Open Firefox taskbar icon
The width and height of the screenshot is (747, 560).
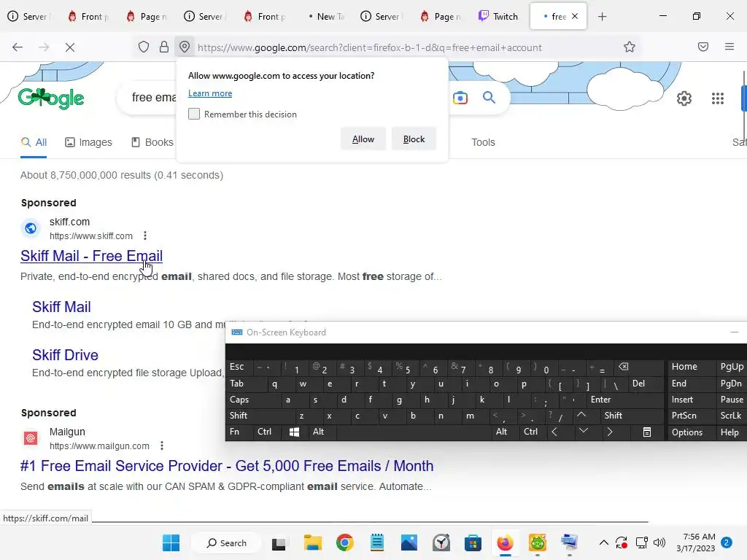(505, 542)
